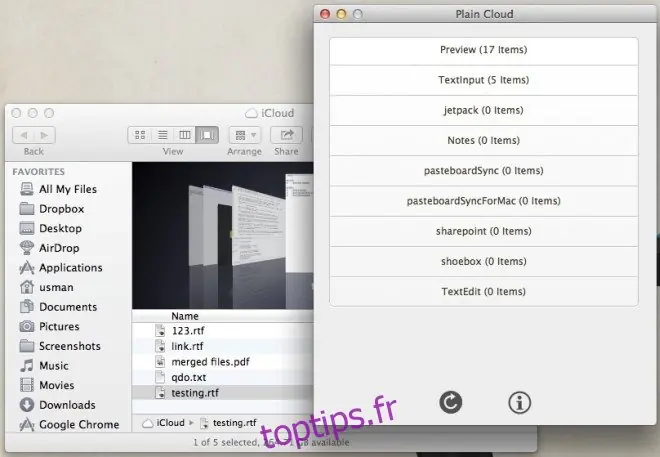The height and width of the screenshot is (457, 660).
Task: Open the Arrange dropdown in Finder
Action: (x=245, y=135)
